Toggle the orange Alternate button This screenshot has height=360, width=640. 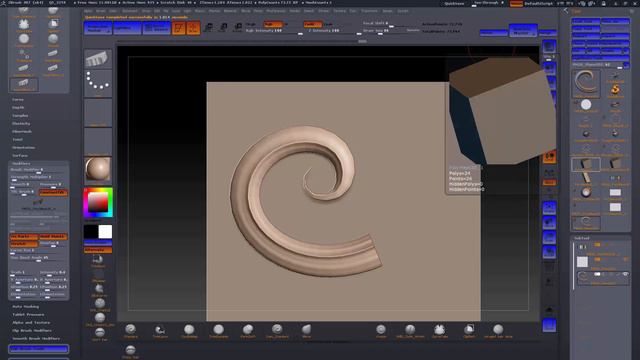coord(98,250)
